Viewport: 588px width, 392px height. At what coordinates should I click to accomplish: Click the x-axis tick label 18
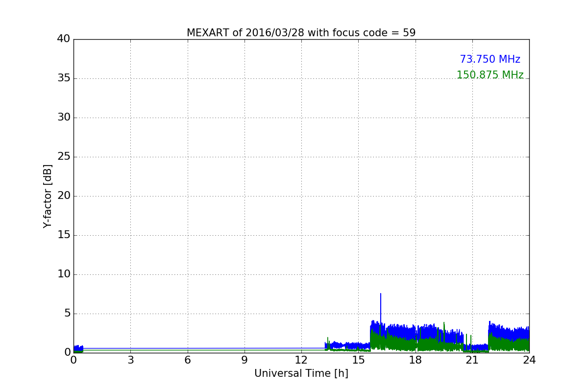(416, 360)
